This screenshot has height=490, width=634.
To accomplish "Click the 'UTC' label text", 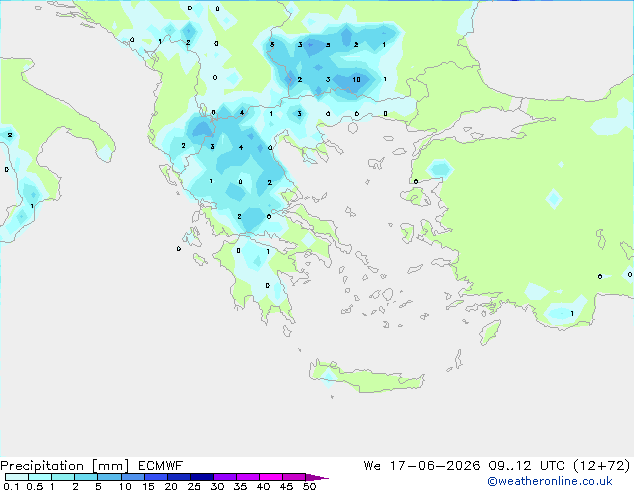I will pos(552,466).
